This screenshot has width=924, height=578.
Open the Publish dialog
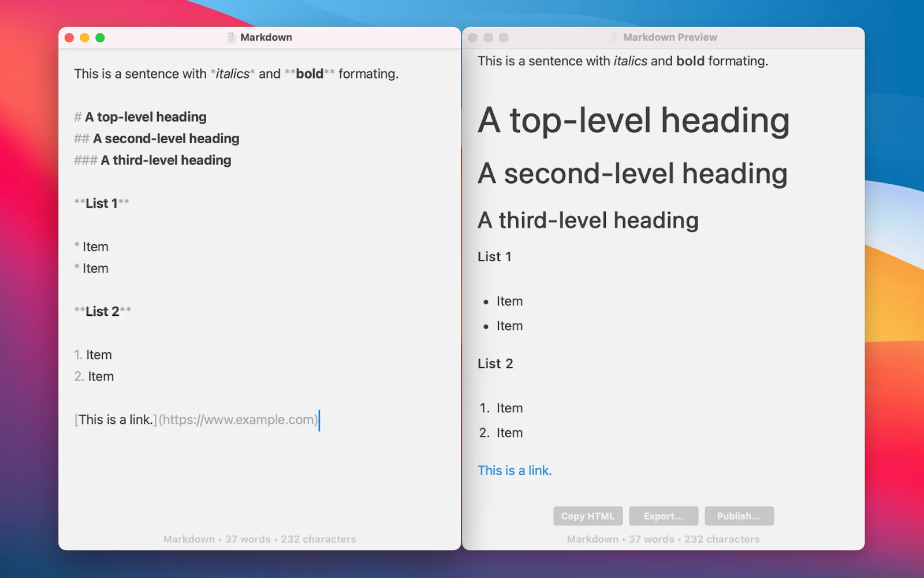point(739,516)
